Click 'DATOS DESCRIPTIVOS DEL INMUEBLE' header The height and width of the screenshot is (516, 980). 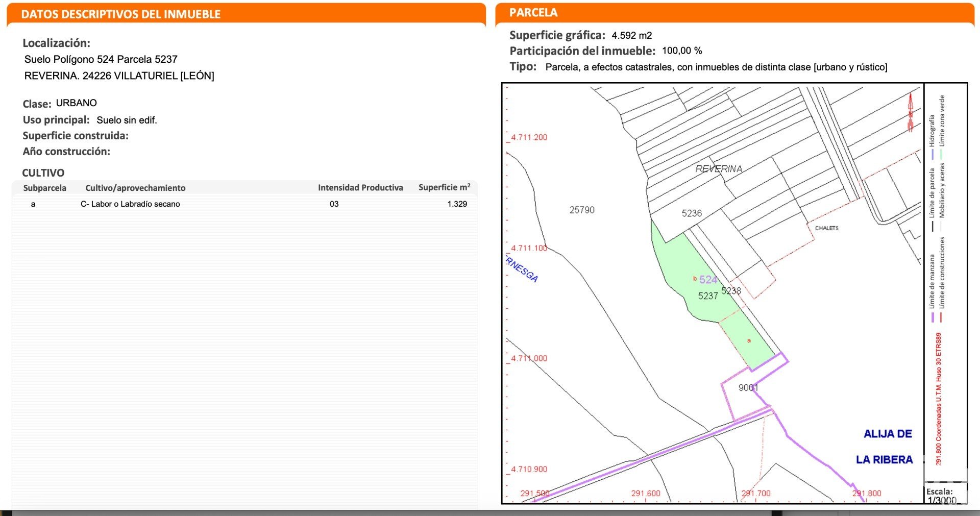point(121,14)
